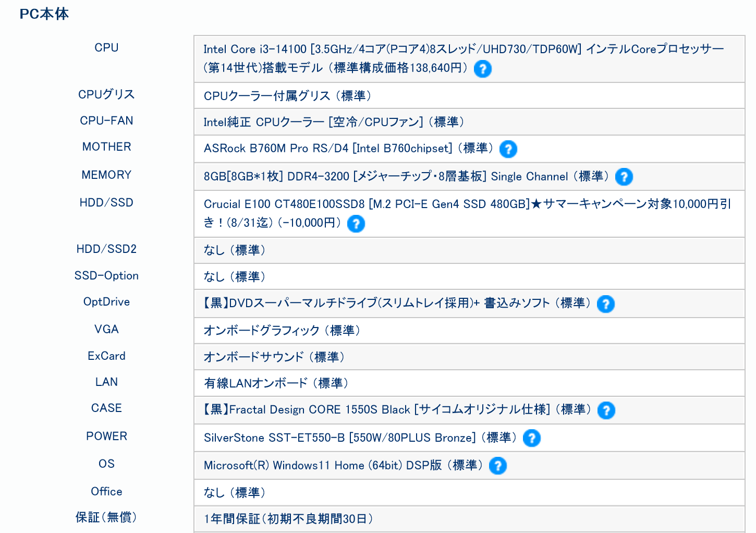
Task: Select Microsoft Windows11 Home DSP版 text
Action: point(343,465)
